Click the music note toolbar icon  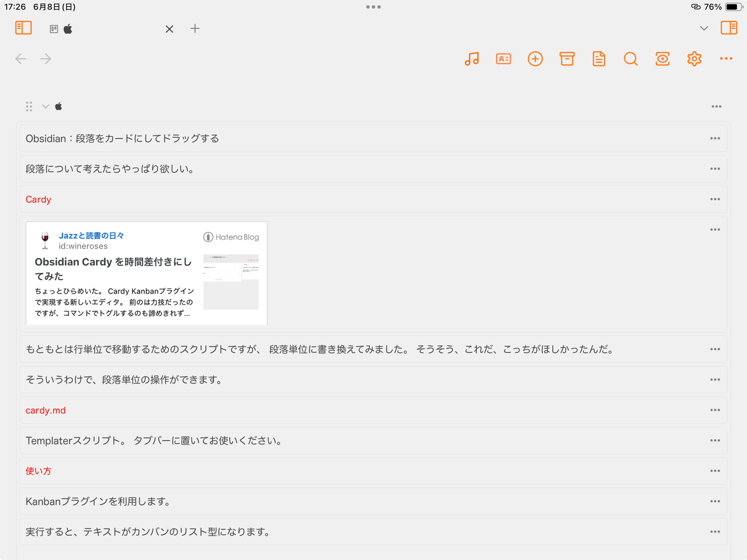click(x=472, y=59)
